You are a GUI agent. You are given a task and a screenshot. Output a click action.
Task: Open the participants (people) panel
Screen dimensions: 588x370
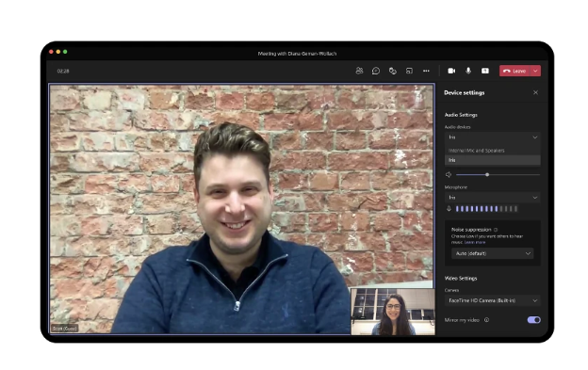(359, 71)
